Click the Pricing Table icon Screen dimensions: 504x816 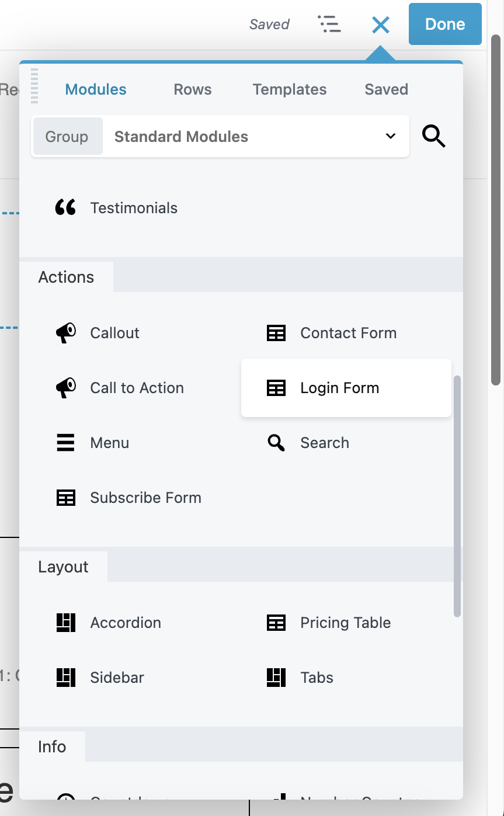(275, 622)
